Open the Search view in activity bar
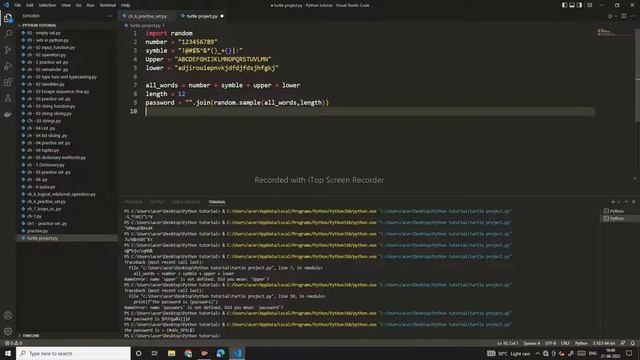The height and width of the screenshot is (360, 640). 8,34
